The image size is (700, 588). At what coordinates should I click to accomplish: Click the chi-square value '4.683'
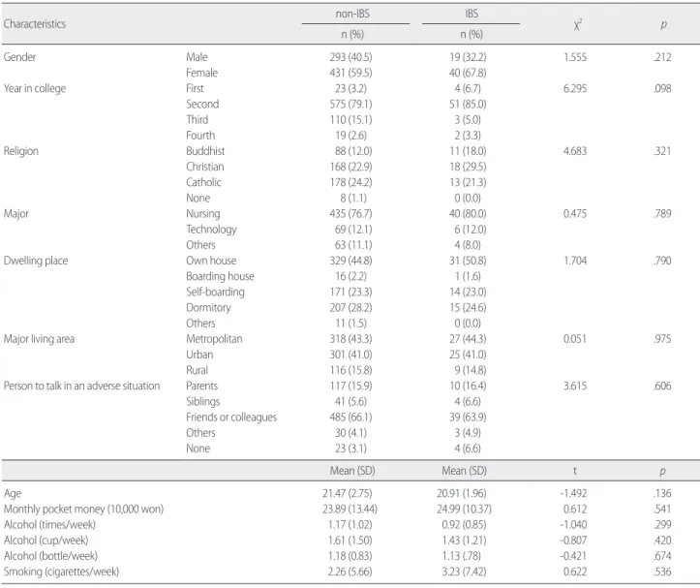click(575, 151)
